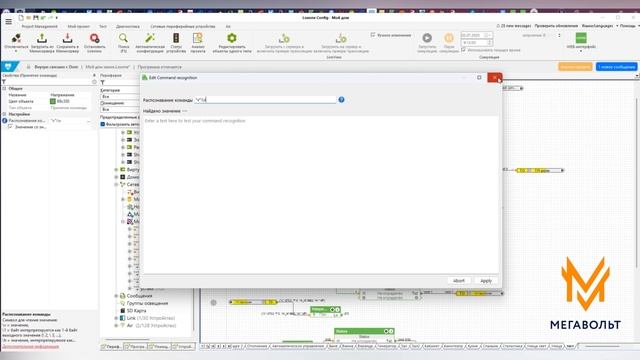
Task: Switch to the Периф. bottom panel tab
Action: pos(111,347)
